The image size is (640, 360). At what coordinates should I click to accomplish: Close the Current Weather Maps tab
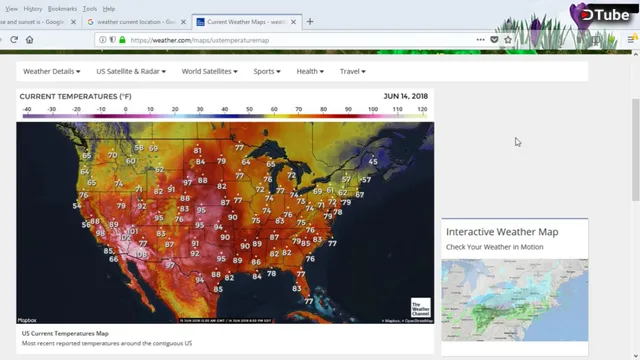point(293,22)
